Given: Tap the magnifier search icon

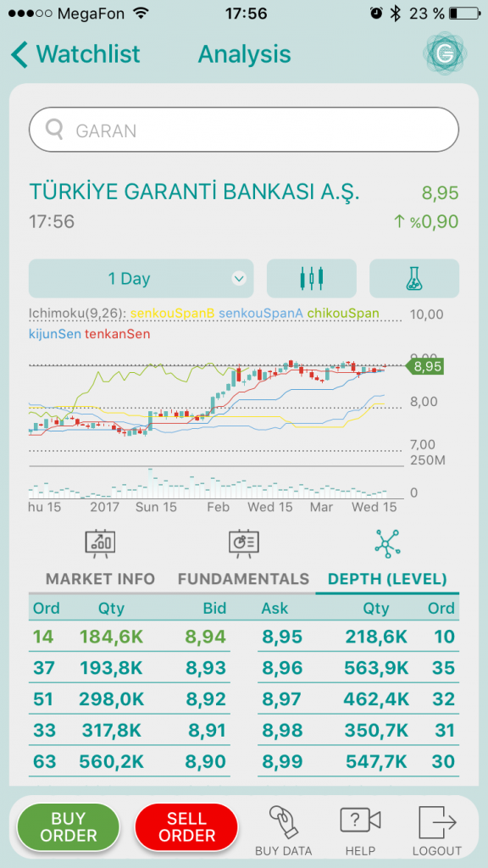Looking at the screenshot, I should (55, 130).
